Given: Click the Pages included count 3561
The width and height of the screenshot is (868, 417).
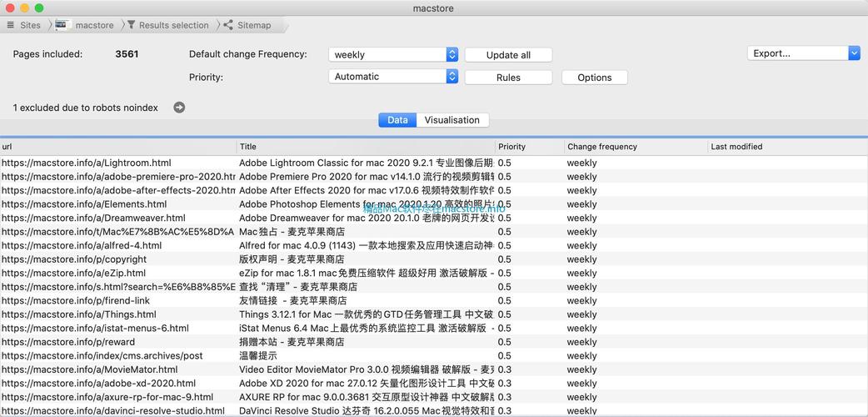Looking at the screenshot, I should click(127, 54).
